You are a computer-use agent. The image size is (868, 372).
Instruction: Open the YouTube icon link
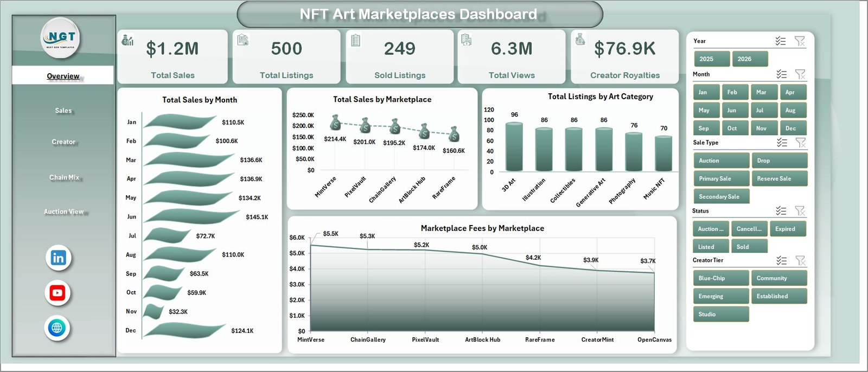pyautogui.click(x=58, y=293)
